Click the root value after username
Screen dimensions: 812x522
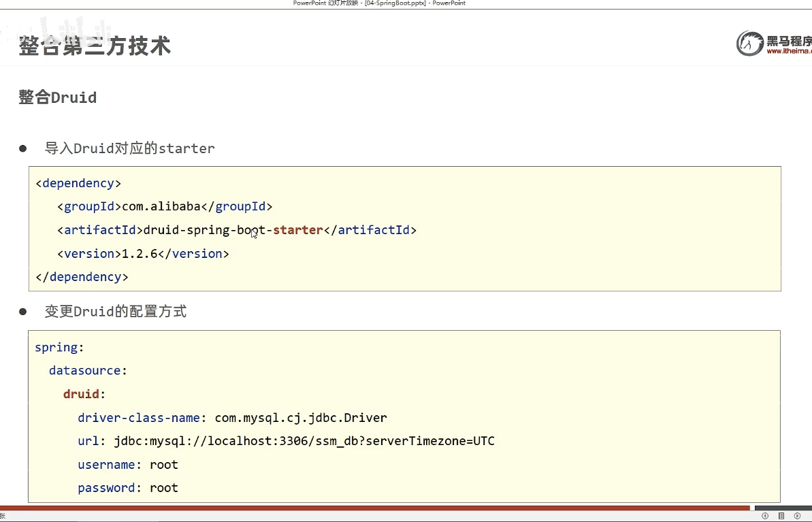163,465
